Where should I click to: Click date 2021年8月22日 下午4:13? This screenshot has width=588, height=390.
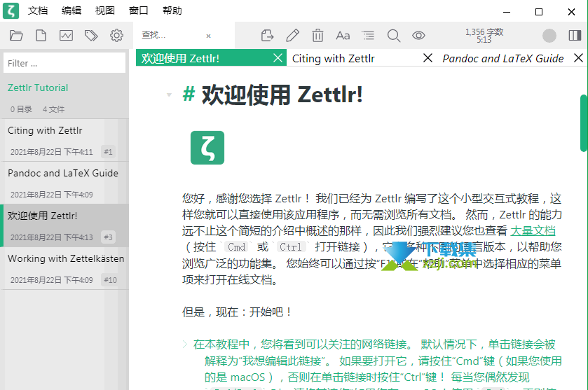51,237
